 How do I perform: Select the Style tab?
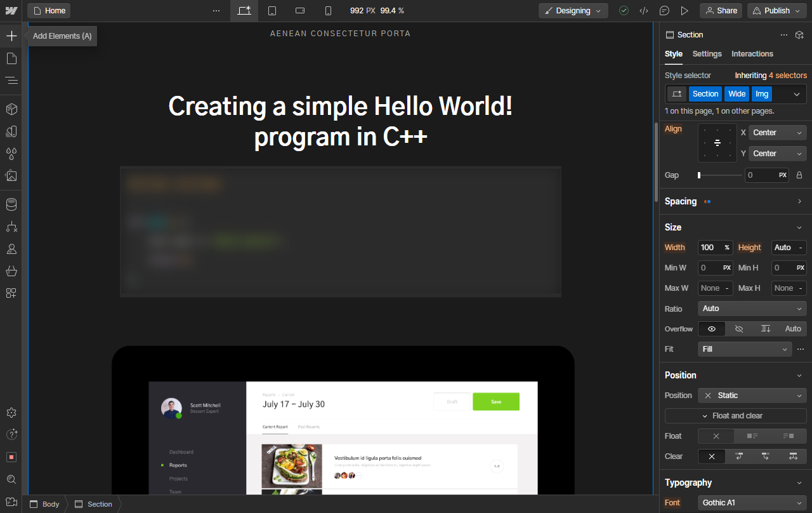(x=674, y=54)
